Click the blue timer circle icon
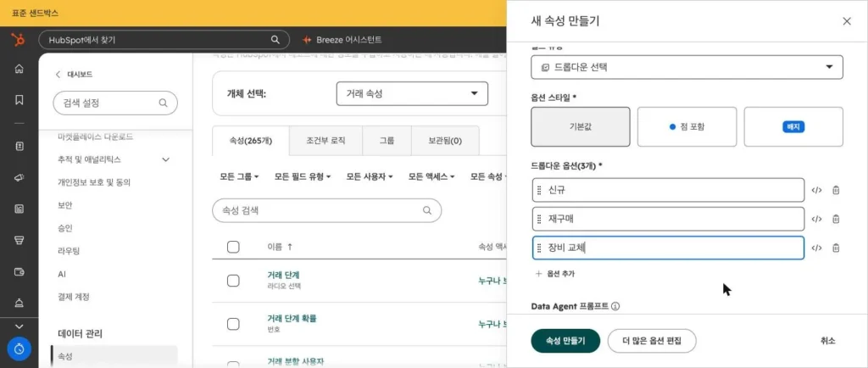Screen dimensions: 868x368 [x=19, y=349]
